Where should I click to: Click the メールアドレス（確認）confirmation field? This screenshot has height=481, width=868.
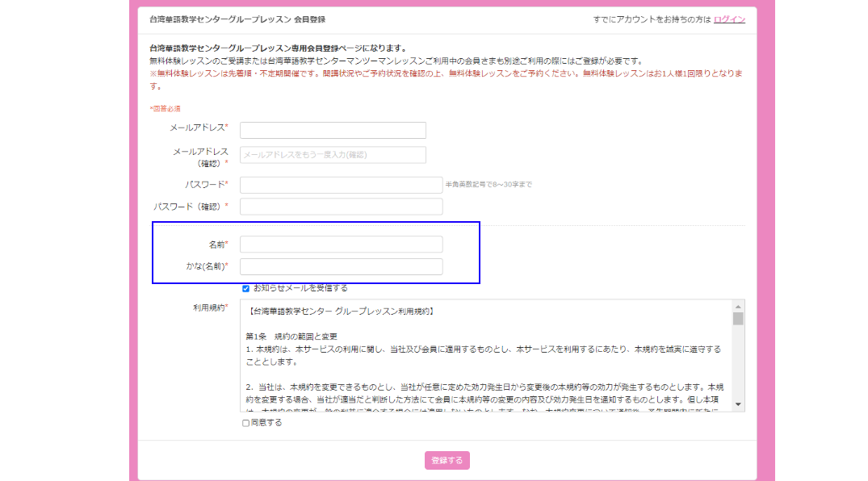point(333,155)
